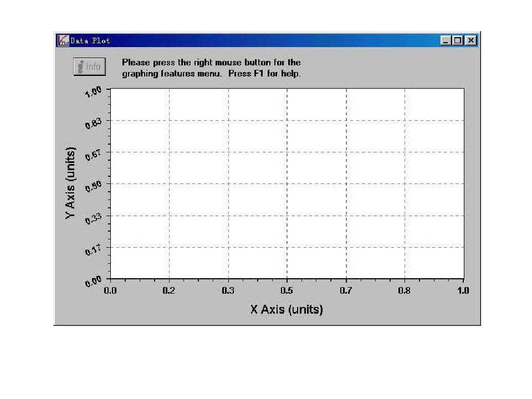Maximize the Data Plot window

[458, 40]
